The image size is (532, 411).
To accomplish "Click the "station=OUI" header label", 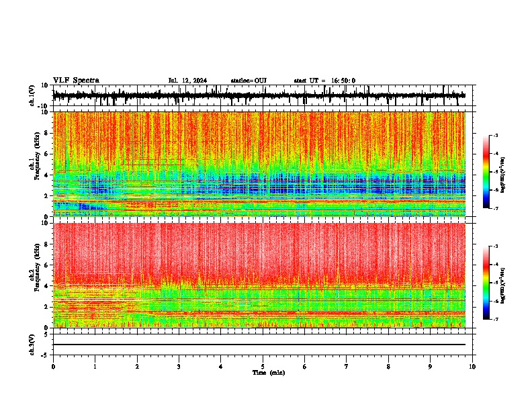I will pyautogui.click(x=249, y=81).
